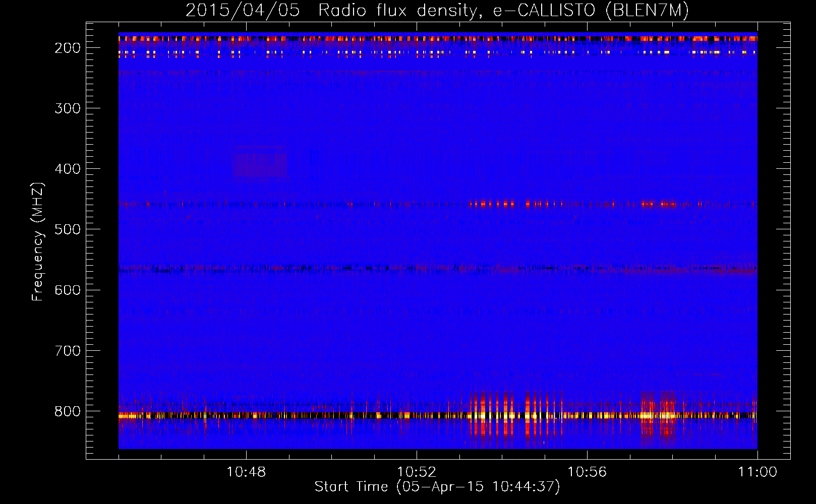Click the 10:48 time axis label

pyautogui.click(x=246, y=472)
